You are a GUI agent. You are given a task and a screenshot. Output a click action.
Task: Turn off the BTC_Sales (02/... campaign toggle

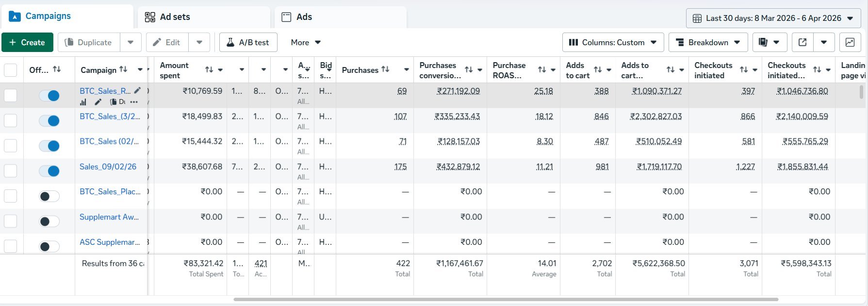[49, 146]
